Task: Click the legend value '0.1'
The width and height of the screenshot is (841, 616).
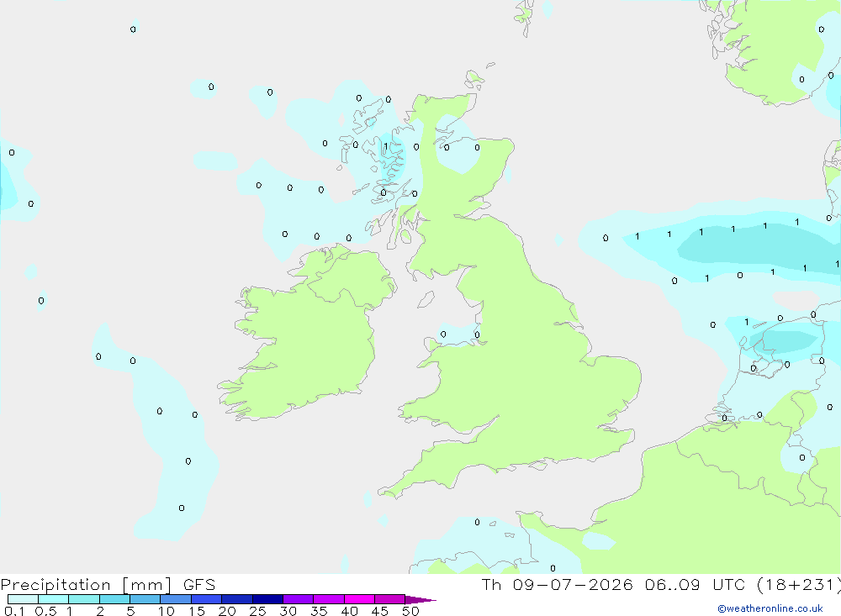Action: pyautogui.click(x=14, y=611)
